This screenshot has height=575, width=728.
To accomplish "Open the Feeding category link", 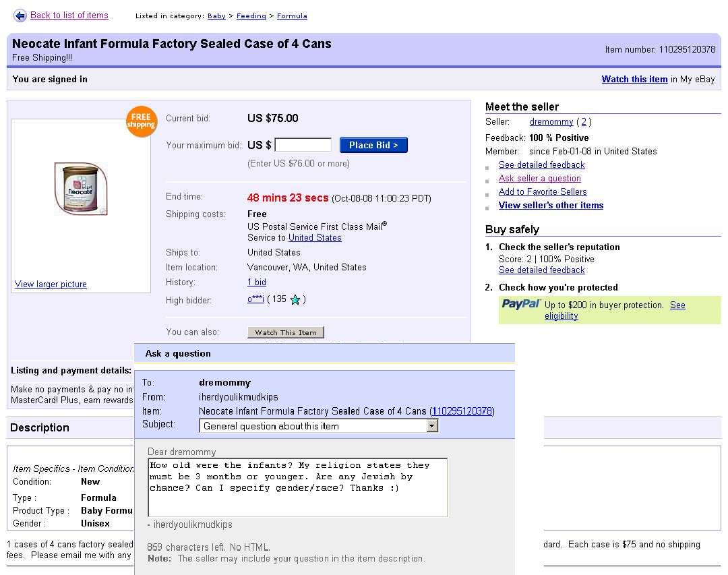I will (x=251, y=16).
